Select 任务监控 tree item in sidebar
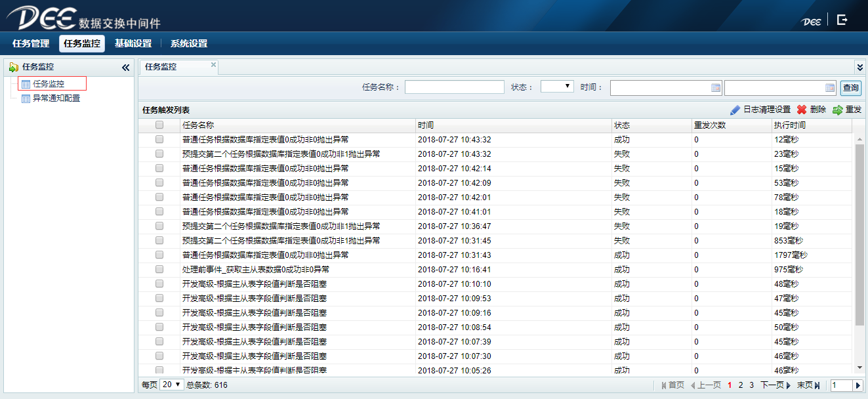Screen dimensions: 868x399 tap(49, 84)
